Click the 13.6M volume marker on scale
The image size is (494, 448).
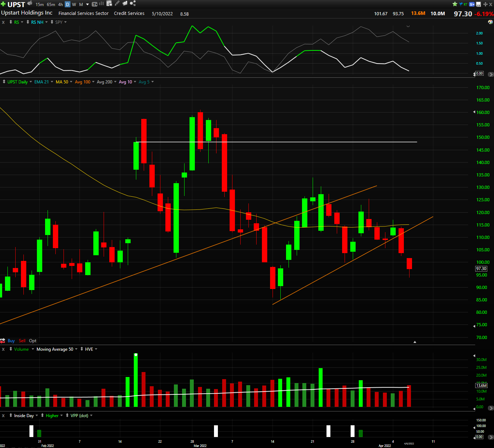point(482,386)
